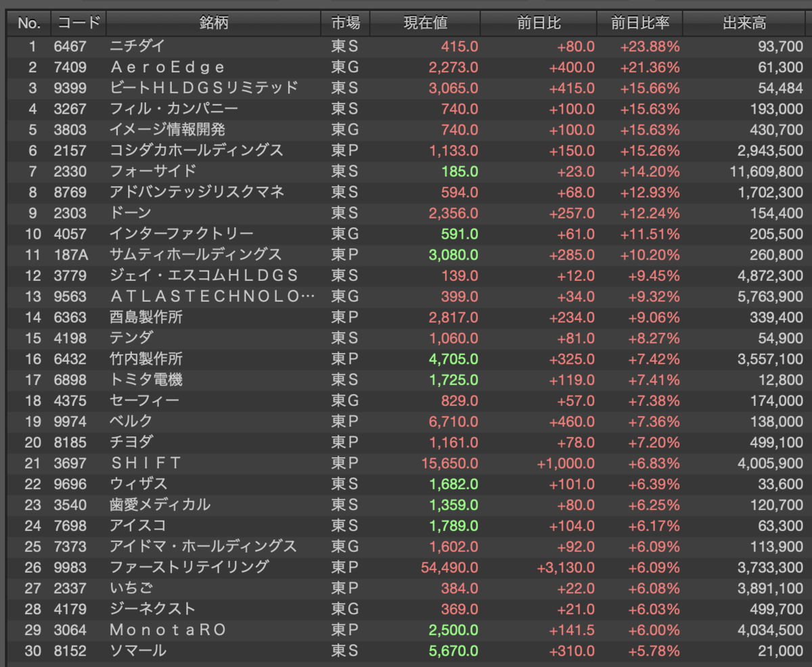Viewport: 812px width, 667px height.
Task: Click current price 185.0
Action: click(x=460, y=172)
